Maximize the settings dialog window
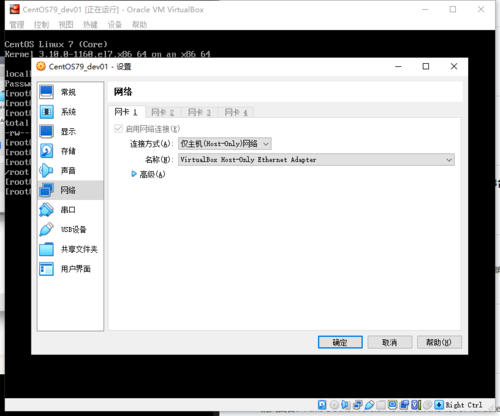The width and height of the screenshot is (500, 416). click(x=426, y=66)
